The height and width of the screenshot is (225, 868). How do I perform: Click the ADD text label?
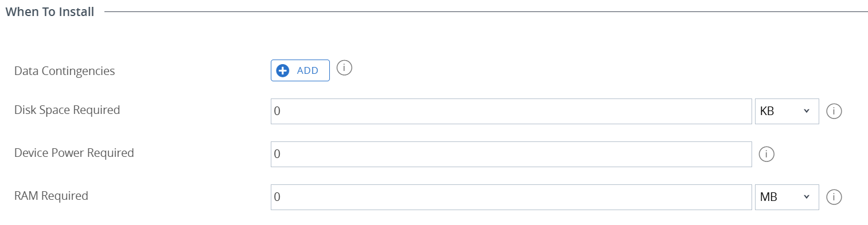pos(308,71)
